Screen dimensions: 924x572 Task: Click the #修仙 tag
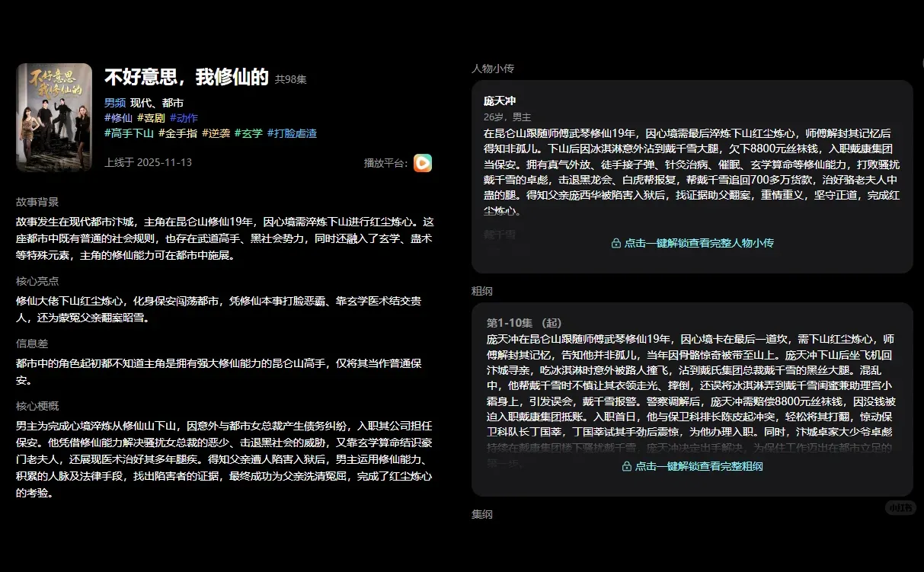120,118
